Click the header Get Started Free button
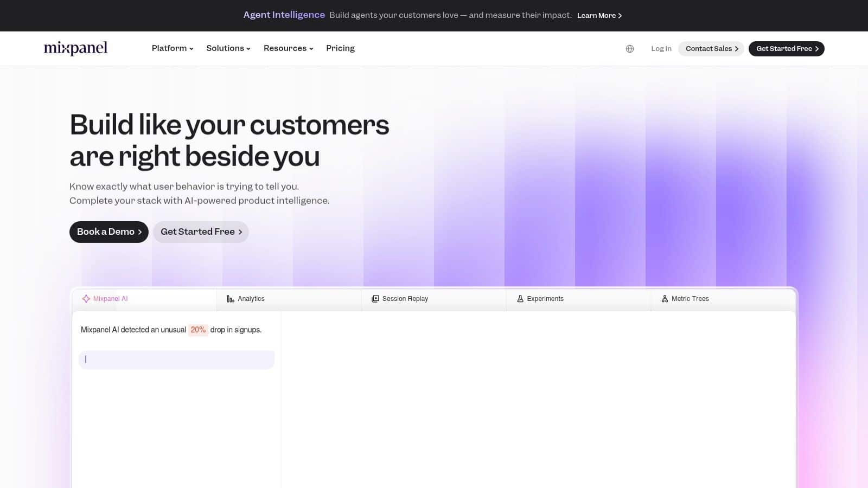The image size is (868, 488). (787, 49)
